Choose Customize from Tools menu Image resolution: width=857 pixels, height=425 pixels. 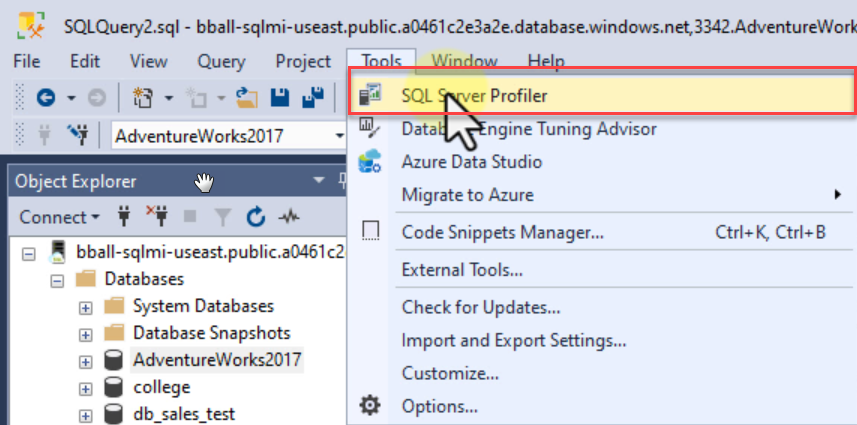[x=602, y=374]
